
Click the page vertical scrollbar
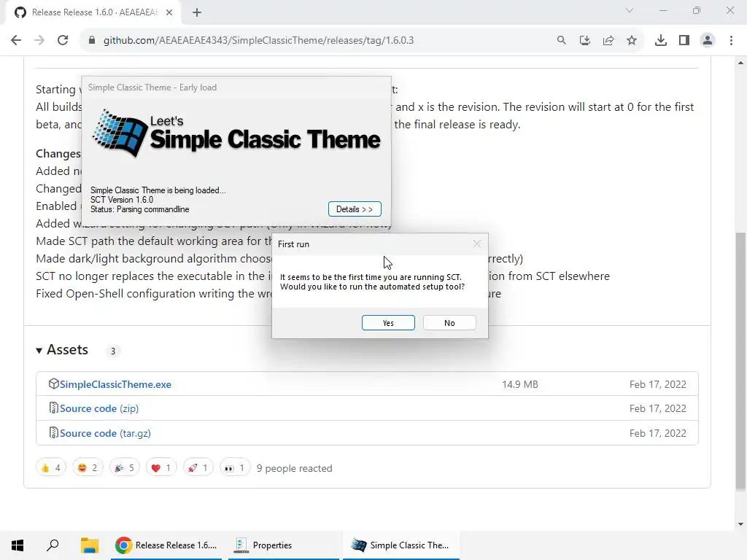point(740,361)
